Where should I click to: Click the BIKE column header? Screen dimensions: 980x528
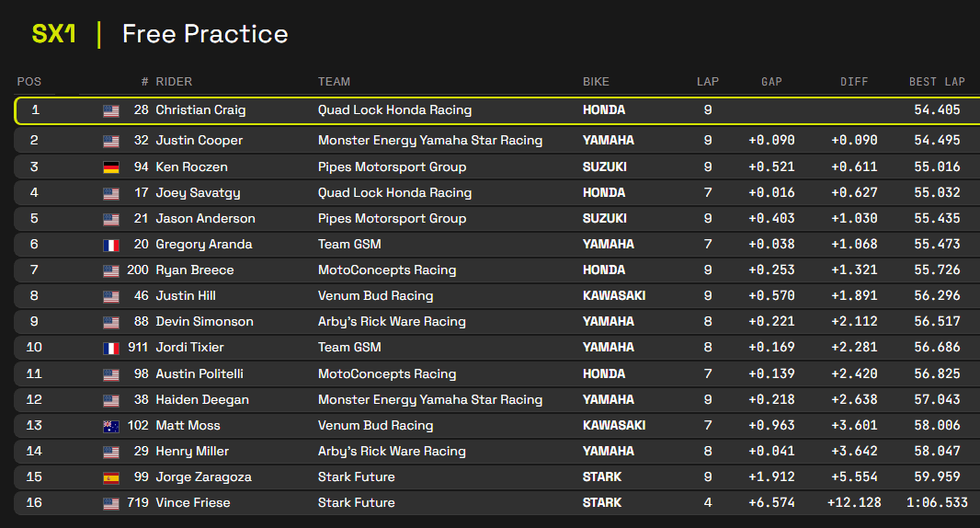596,82
